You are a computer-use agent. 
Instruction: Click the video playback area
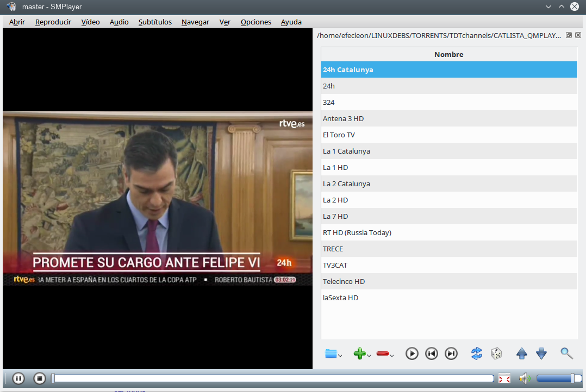(157, 199)
